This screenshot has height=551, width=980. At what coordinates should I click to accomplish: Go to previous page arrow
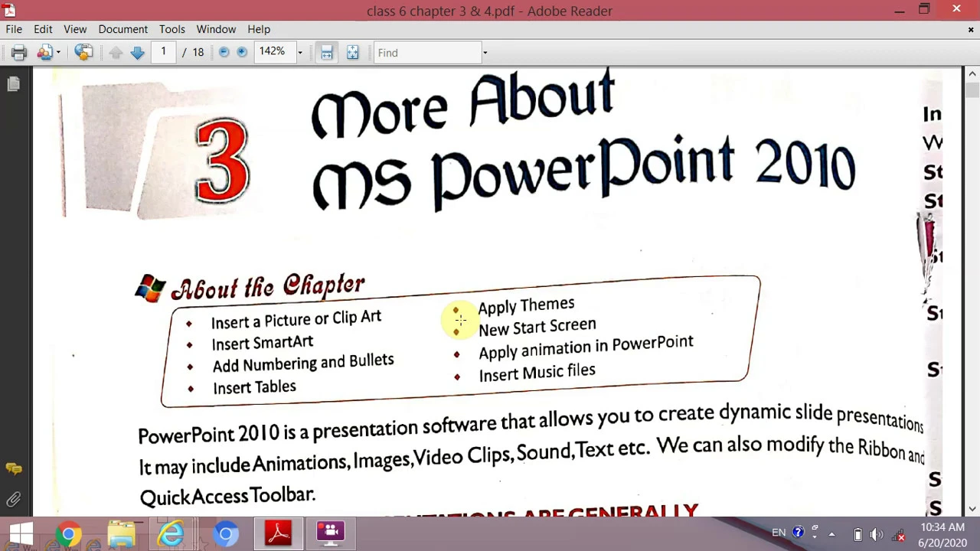point(116,52)
